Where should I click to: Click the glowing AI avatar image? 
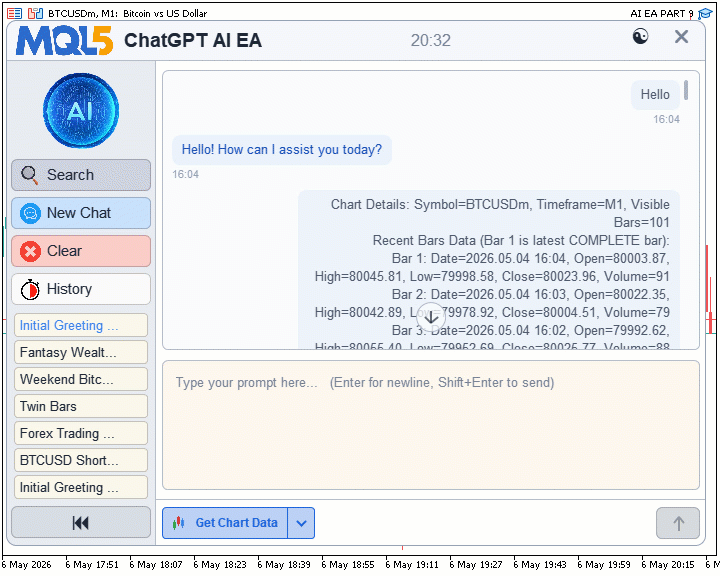81,110
